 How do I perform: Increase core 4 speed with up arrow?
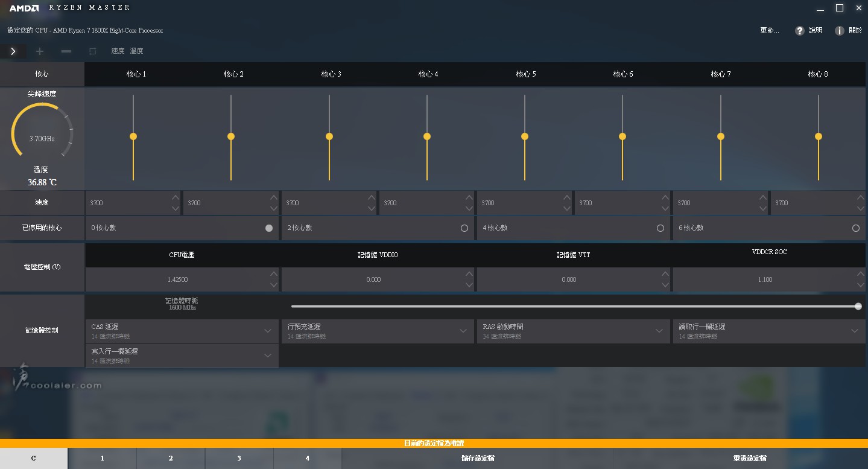pos(469,197)
